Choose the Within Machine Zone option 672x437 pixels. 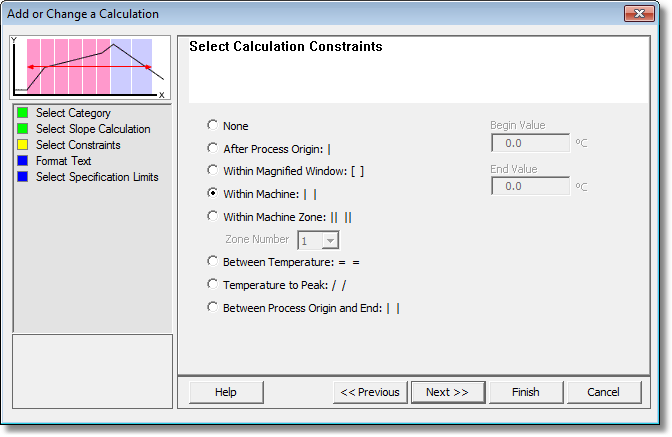[212, 216]
